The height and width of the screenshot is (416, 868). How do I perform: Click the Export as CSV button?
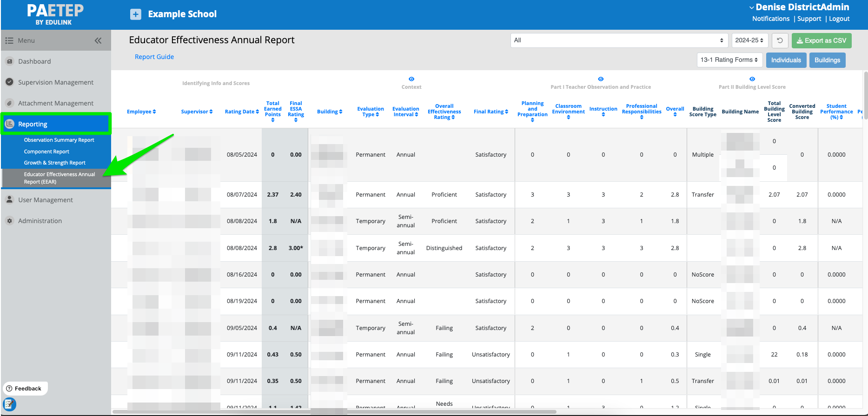[x=822, y=40]
